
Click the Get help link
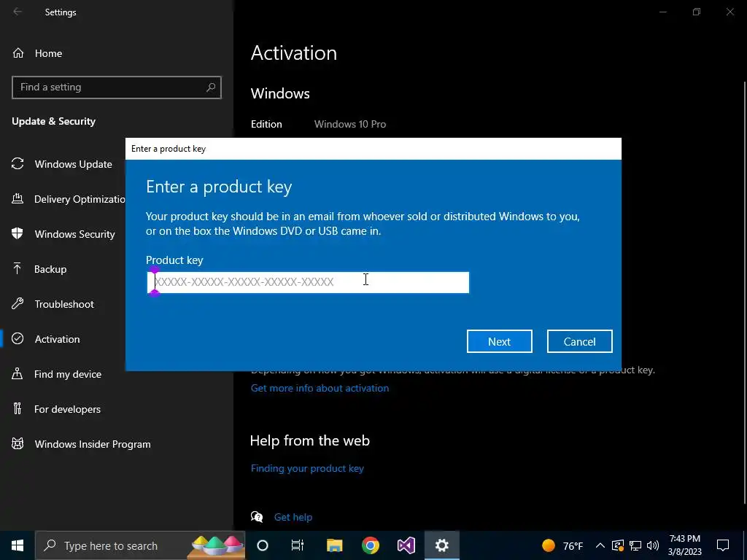(293, 517)
